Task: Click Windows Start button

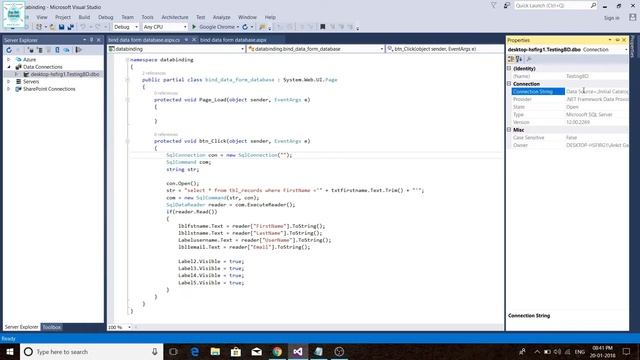Action: point(10,351)
